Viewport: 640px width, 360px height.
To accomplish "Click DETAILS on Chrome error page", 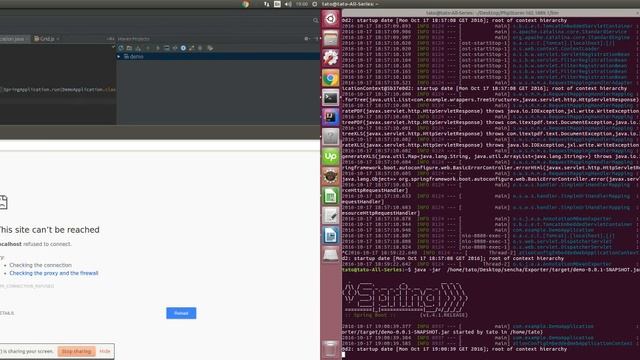I will [7, 313].
